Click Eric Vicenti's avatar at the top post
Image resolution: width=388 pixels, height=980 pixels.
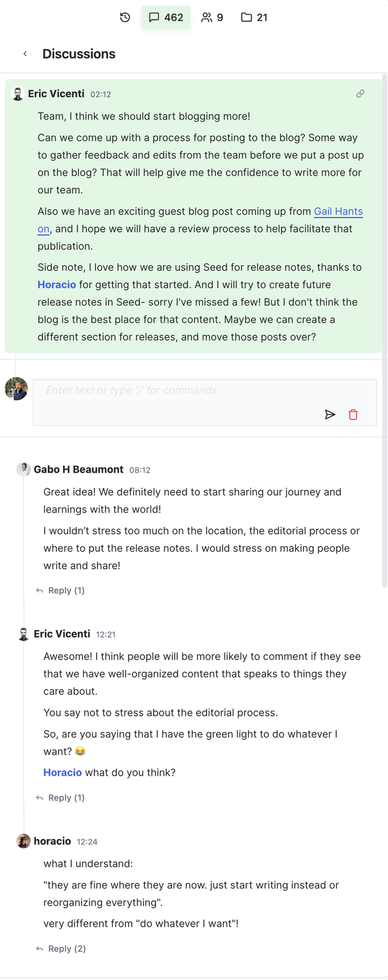18,94
